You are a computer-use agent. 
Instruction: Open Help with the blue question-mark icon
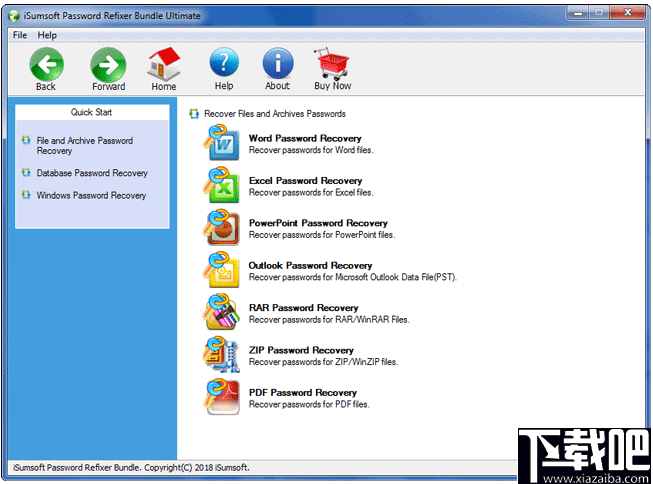tap(224, 63)
